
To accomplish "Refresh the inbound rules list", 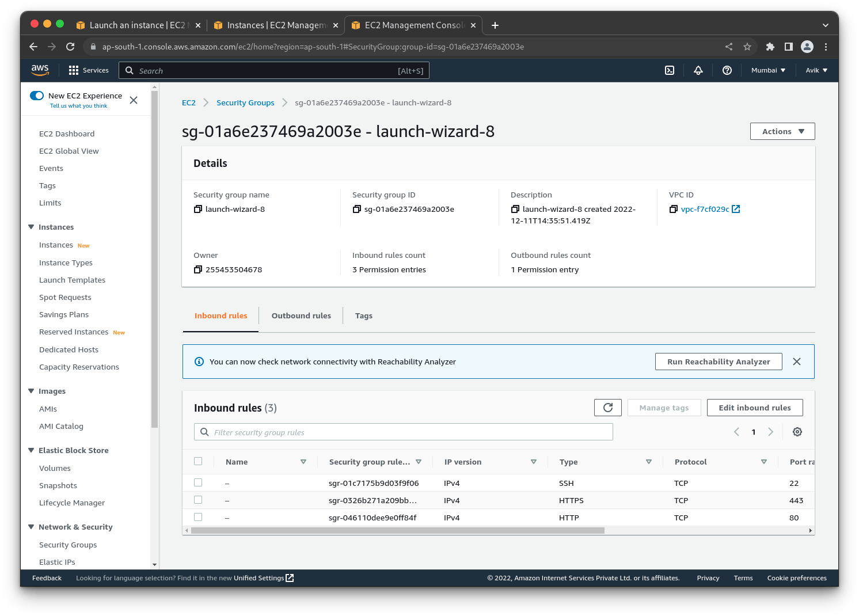I will (x=607, y=407).
